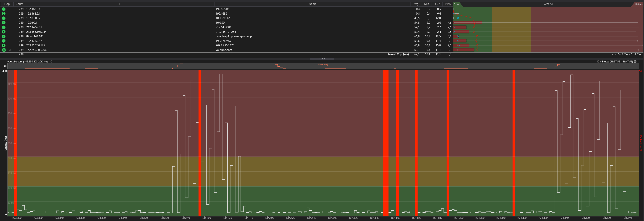The width and height of the screenshot is (644, 221).
Task: Click the Min value 10,3
Action: click(428, 36)
